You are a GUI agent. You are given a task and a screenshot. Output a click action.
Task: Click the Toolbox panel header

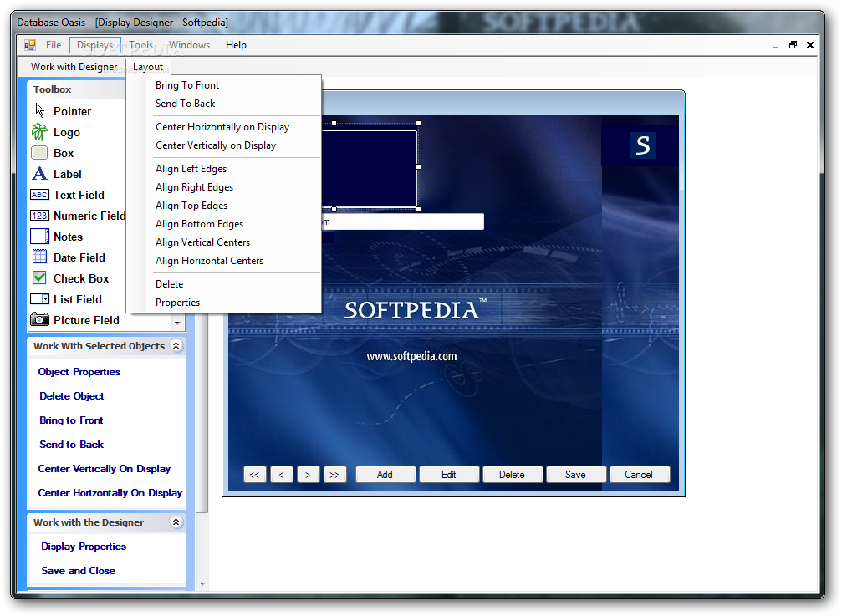coord(77,89)
